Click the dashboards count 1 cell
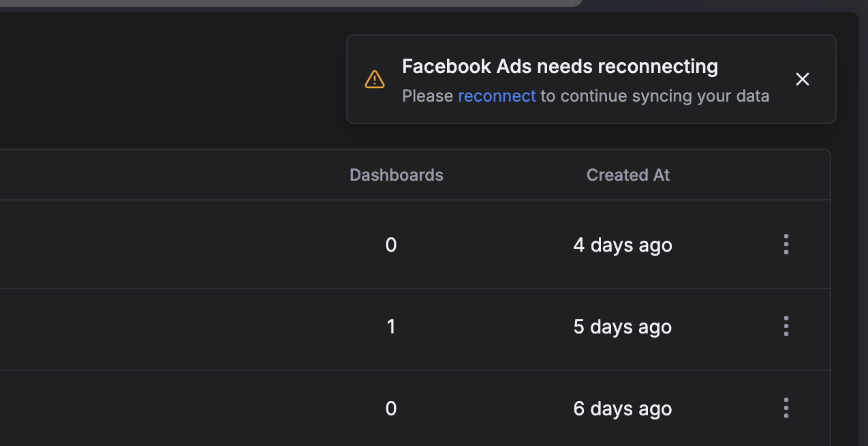This screenshot has height=446, width=868. pos(391,327)
